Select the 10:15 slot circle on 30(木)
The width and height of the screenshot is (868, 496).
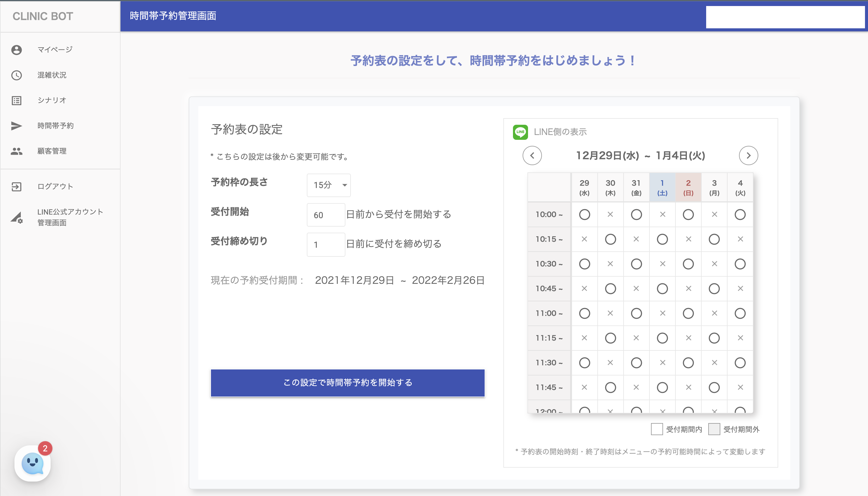(x=610, y=239)
